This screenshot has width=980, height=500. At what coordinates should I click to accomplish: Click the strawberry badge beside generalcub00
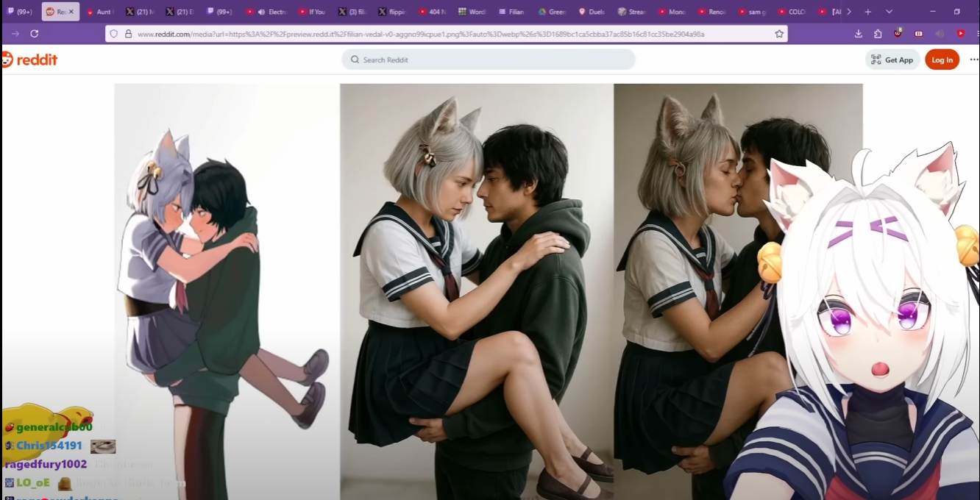tap(9, 427)
